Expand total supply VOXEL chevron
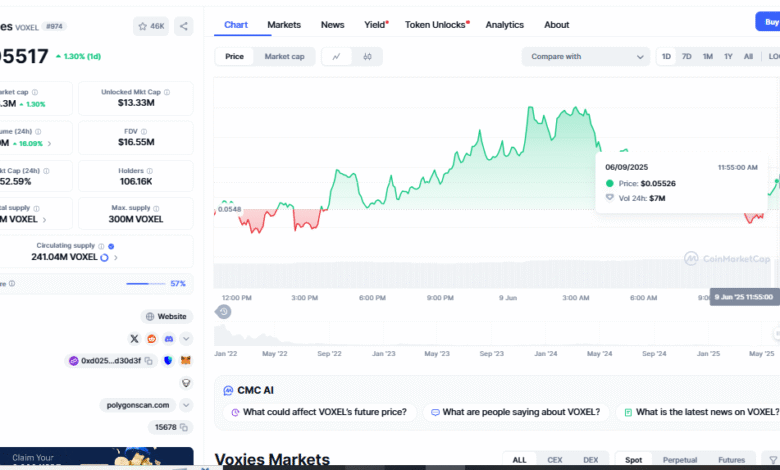780x470 pixels. click(x=44, y=220)
